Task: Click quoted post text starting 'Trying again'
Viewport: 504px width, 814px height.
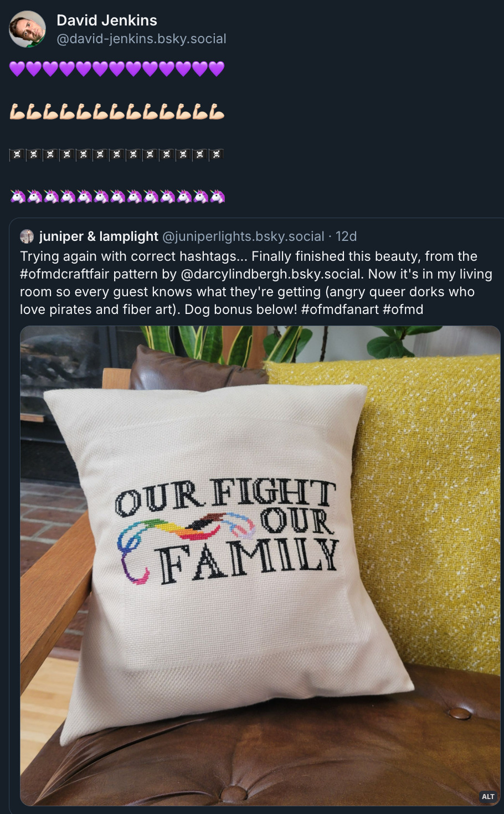Action: (256, 283)
